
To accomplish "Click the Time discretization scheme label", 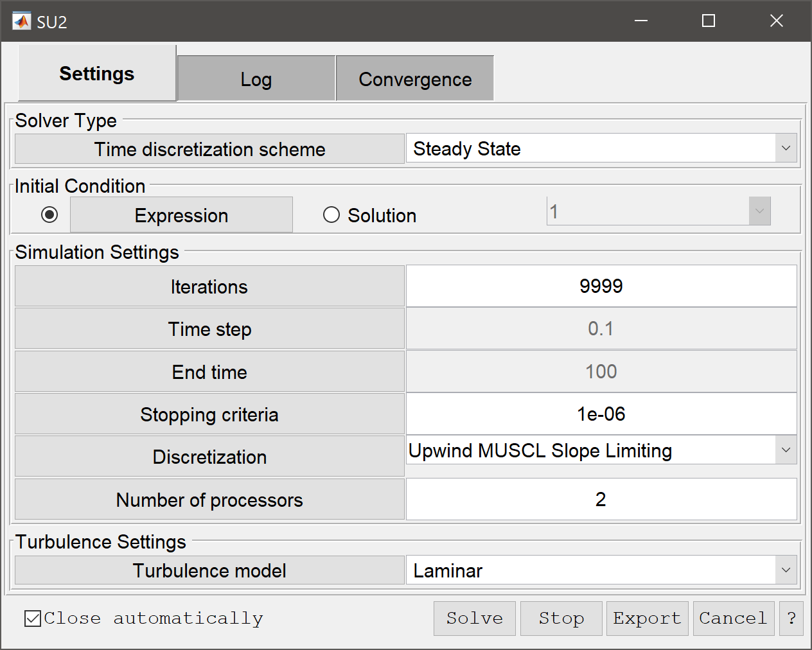I will coord(209,149).
